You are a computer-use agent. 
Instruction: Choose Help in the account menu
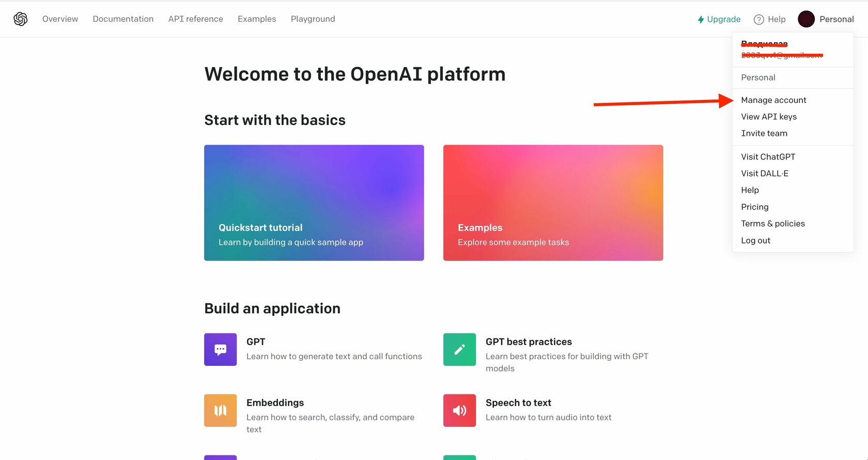tap(750, 190)
